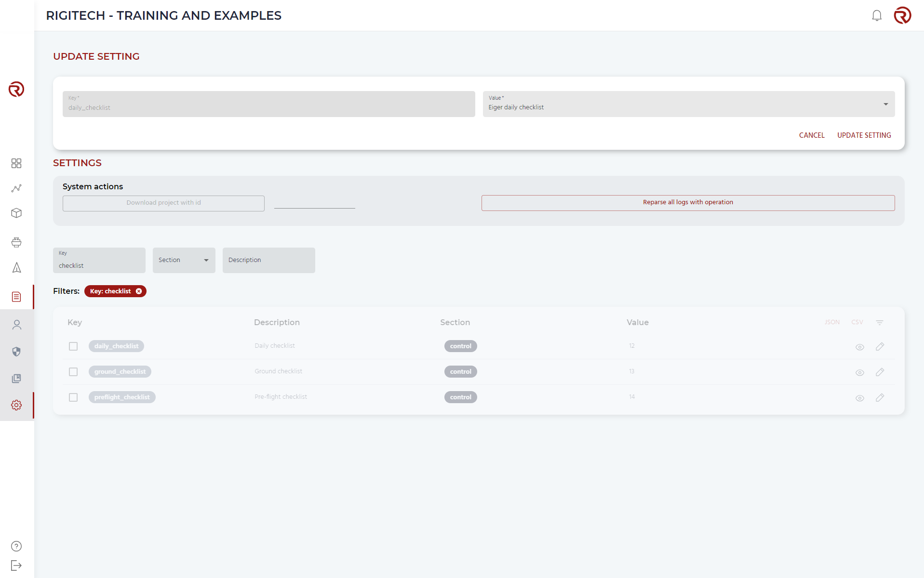Expand the Value dropdown Eiger daily checklist
Screen dimensions: 924x578
pyautogui.click(x=689, y=104)
